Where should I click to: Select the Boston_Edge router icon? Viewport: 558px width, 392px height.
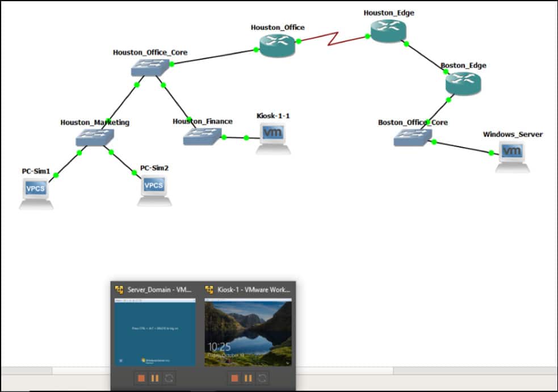[463, 83]
